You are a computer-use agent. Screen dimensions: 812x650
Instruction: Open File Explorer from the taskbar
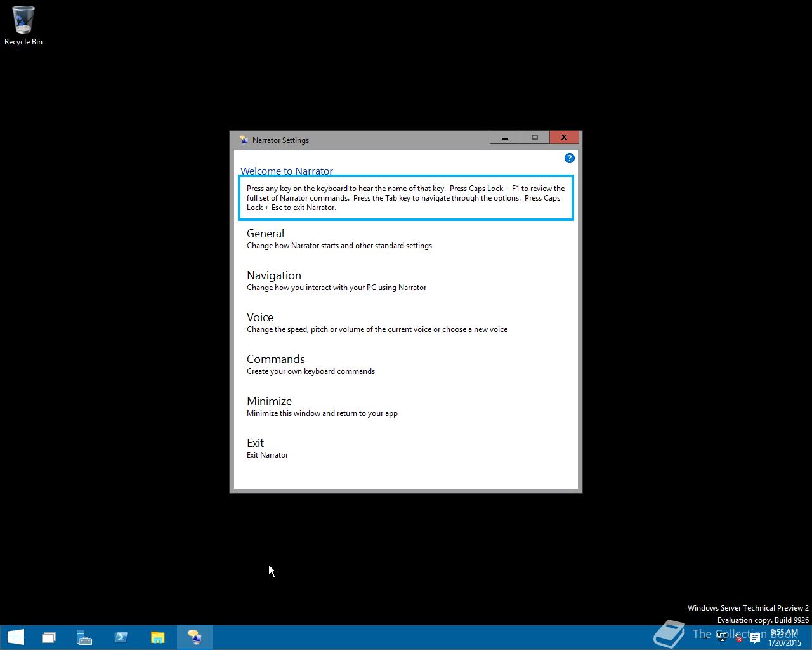pos(157,637)
